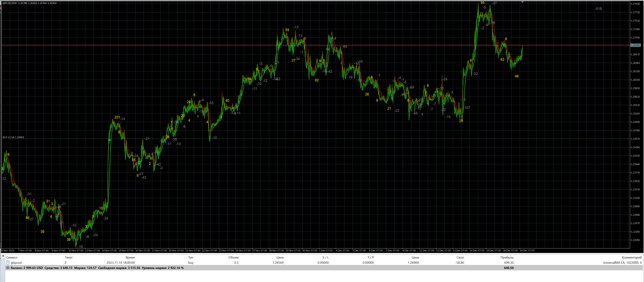Image resolution: width=644 pixels, height=282 pixels.
Task: Click the 19 Dec 07:00 time label
Action: pos(527,250)
